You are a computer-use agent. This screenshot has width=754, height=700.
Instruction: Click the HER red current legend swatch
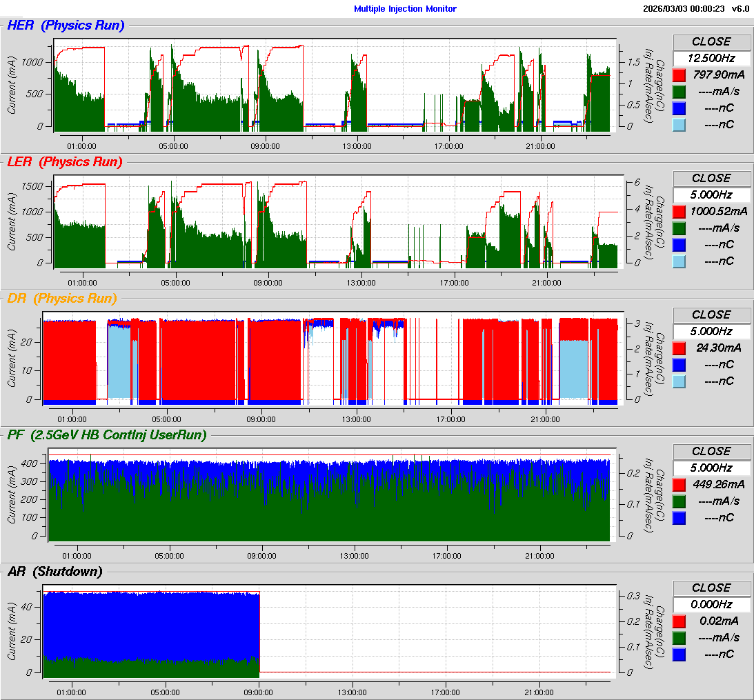679,74
